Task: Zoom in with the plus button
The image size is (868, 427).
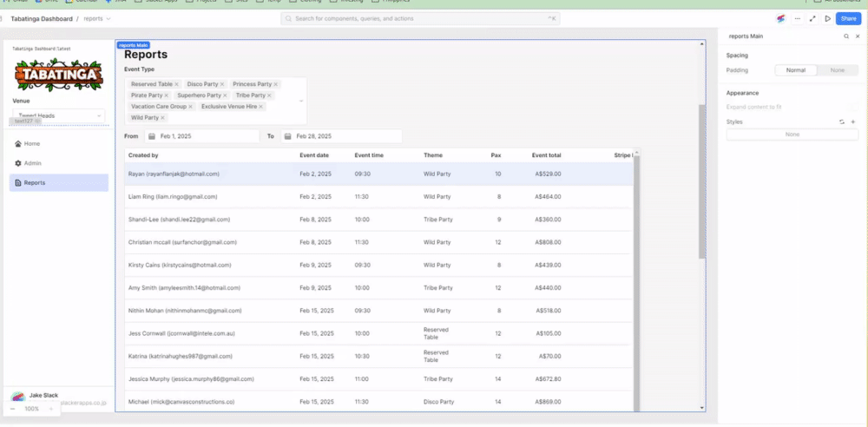Action: pos(50,409)
